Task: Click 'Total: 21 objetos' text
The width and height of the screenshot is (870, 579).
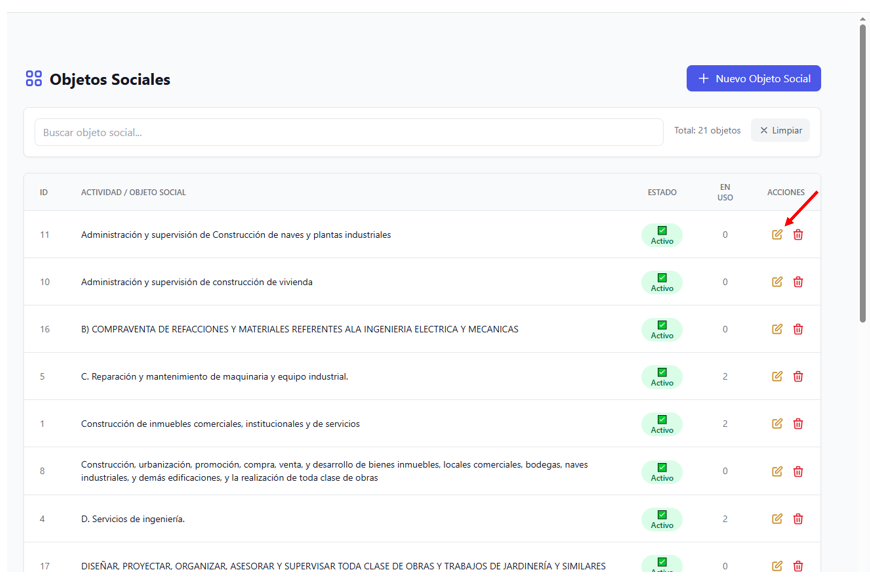Action: coord(707,130)
